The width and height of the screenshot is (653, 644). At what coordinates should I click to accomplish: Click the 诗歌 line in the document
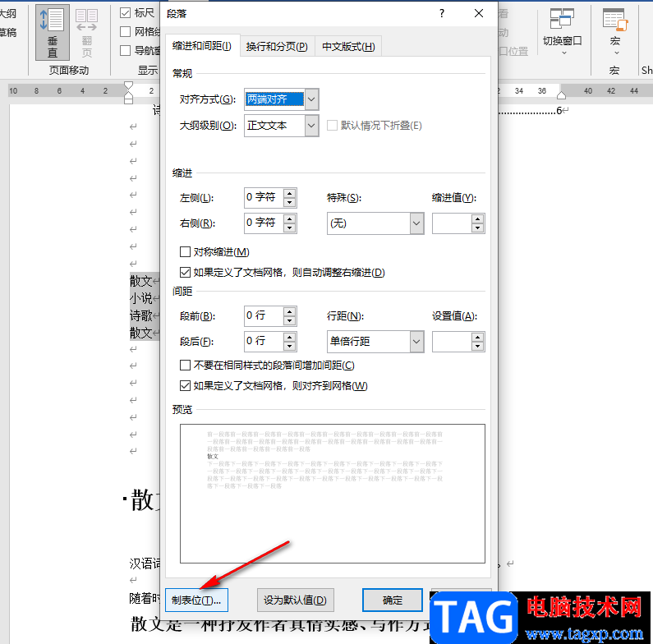point(141,315)
